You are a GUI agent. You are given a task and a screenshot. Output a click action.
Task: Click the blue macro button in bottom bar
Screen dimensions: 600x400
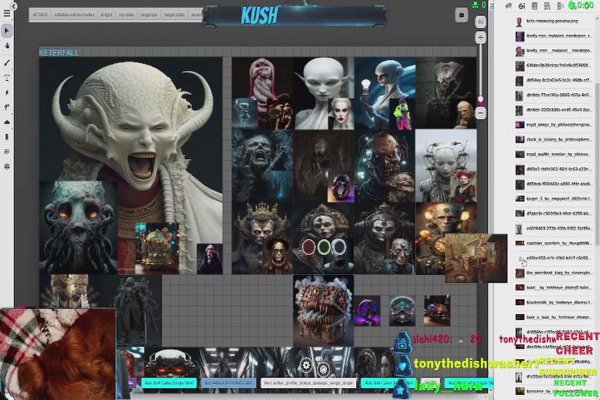228,382
